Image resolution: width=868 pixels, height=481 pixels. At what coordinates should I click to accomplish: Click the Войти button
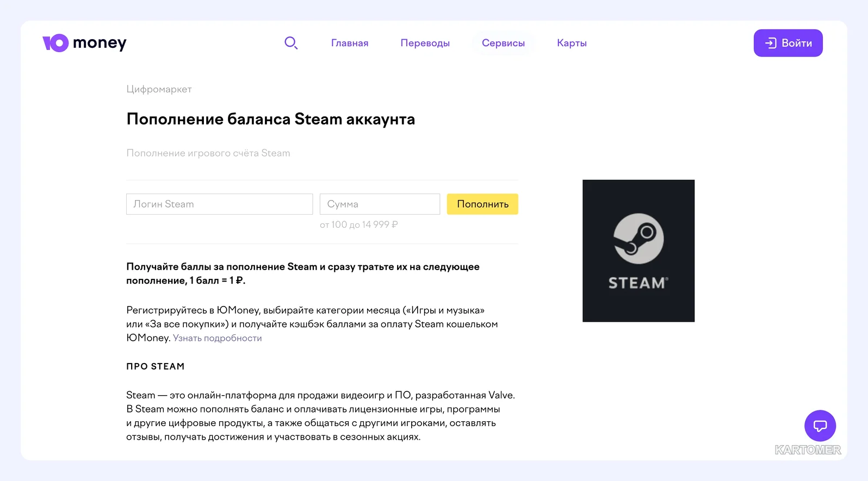[x=788, y=43]
